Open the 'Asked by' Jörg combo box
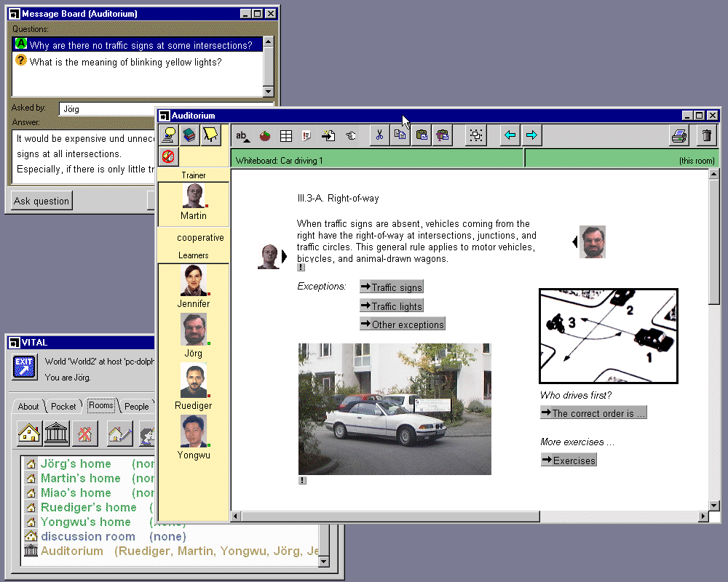This screenshot has height=582, width=728. click(108, 108)
